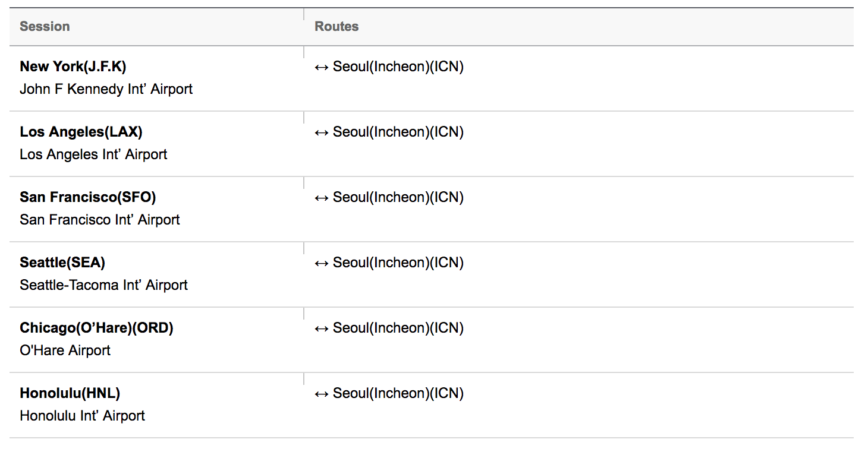
Task: Select Seattle(SEA) session title
Action: pos(62,263)
